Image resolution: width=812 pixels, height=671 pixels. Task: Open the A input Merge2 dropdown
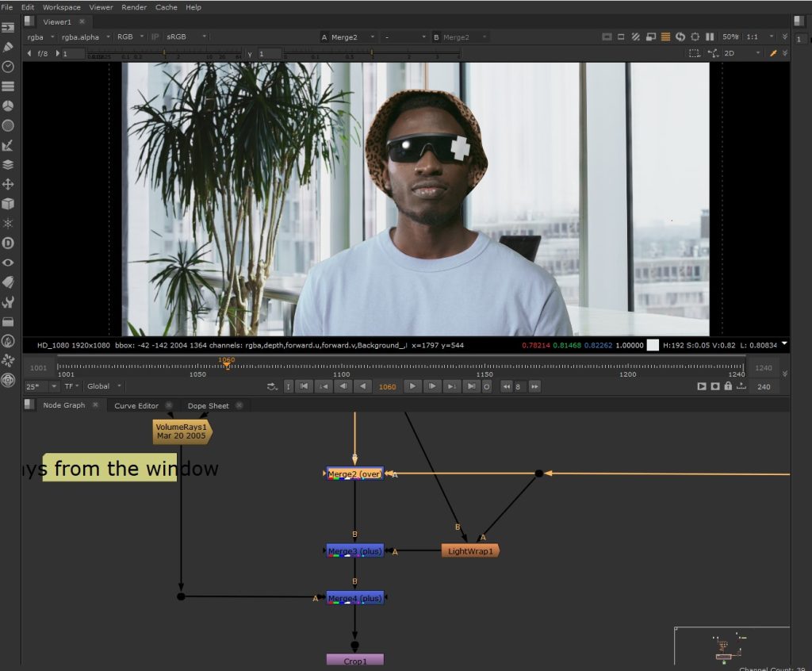click(x=347, y=36)
